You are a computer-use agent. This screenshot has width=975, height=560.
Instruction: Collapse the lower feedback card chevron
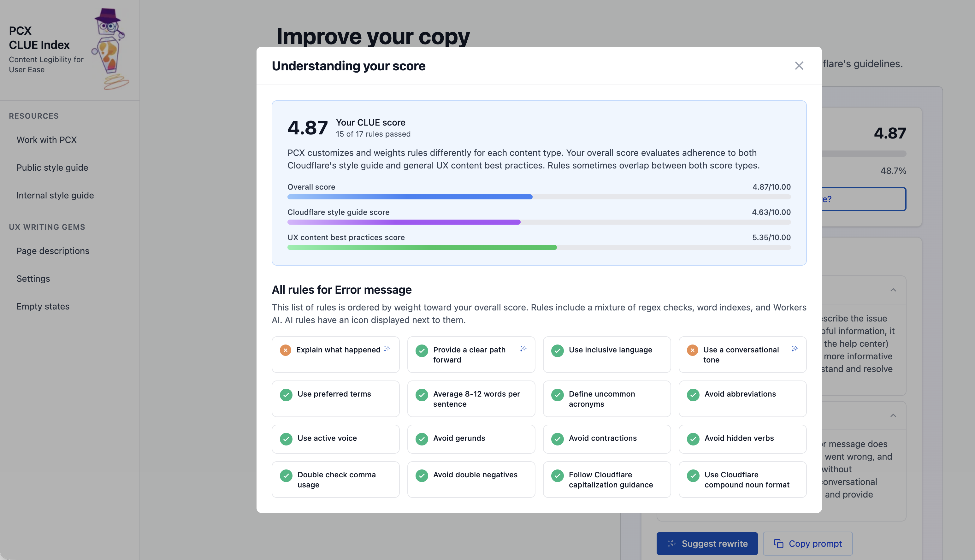point(893,416)
